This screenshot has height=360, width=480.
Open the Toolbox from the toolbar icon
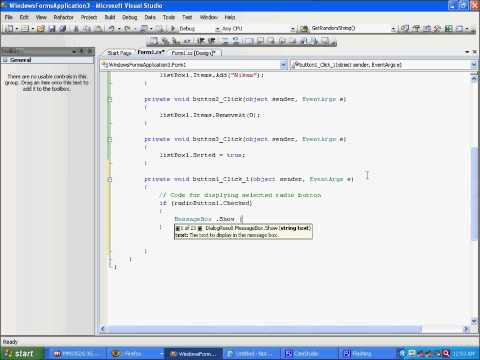click(x=438, y=29)
